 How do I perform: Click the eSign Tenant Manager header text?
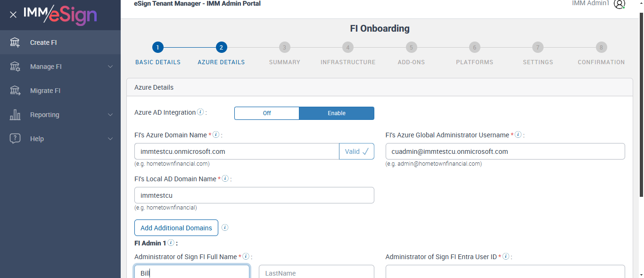pyautogui.click(x=197, y=3)
